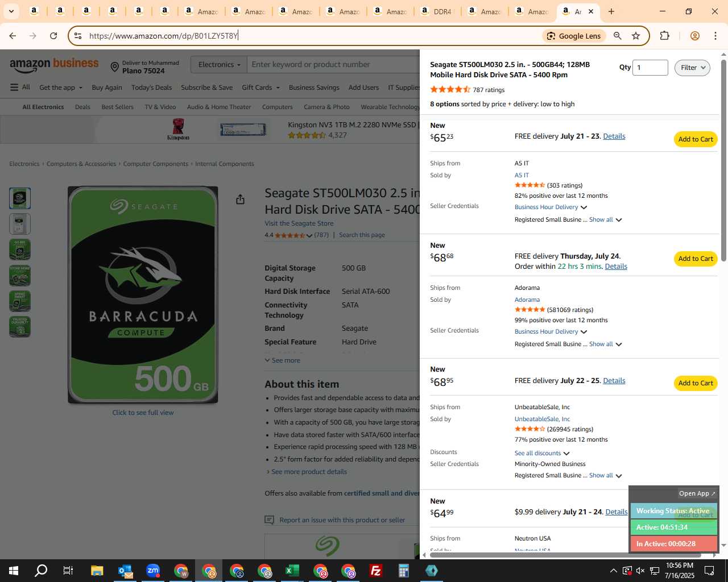Click the browser back arrow
Image resolution: width=728 pixels, height=582 pixels.
13,36
